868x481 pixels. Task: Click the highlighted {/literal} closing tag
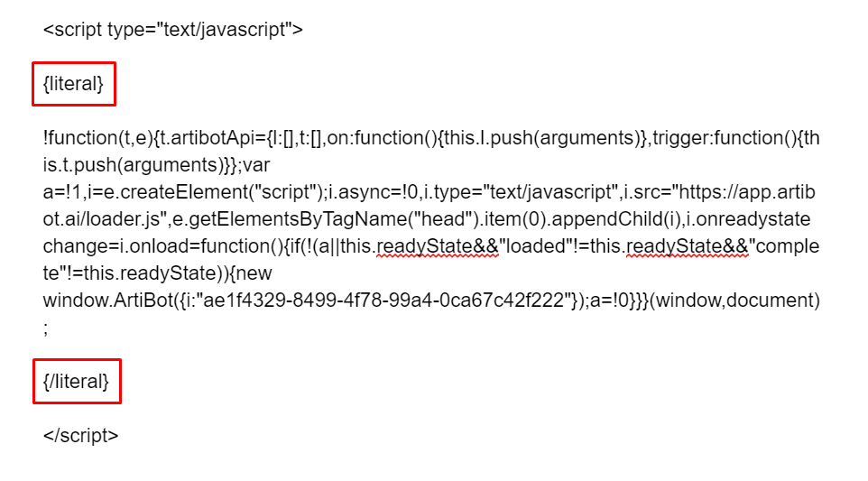point(77,382)
